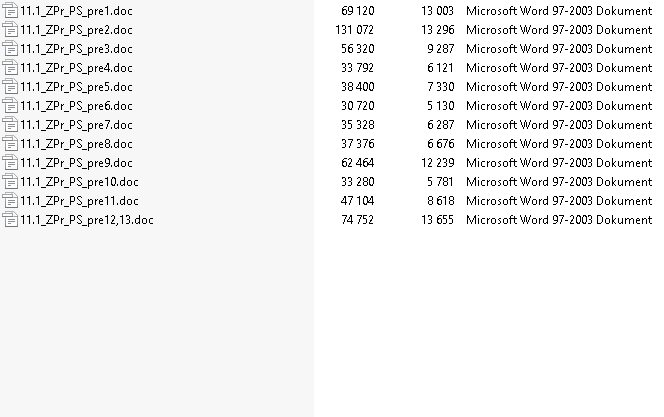Click the document icon of 11.1_ZPr_PS_pre9.doc
Screen dimensions: 664x417
10,163
